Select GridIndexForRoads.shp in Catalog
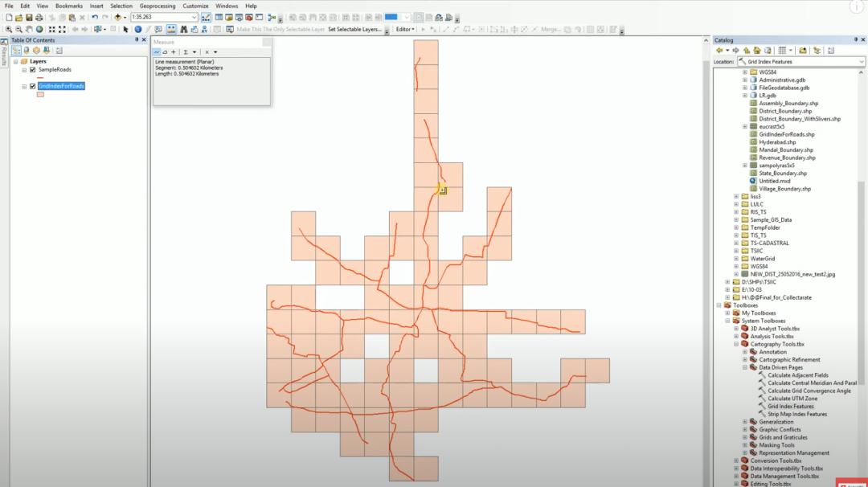Screen dimensions: 868x487 click(x=787, y=134)
